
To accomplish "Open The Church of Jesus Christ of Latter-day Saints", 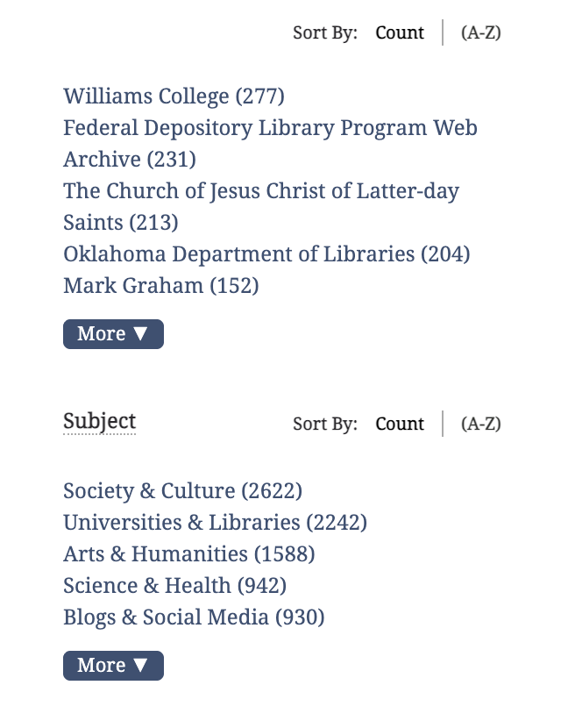I will click(x=261, y=207).
